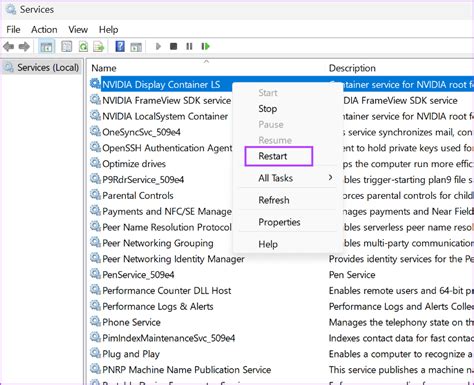
Task: Click 'Manages the telephony state' description
Action: (401, 322)
